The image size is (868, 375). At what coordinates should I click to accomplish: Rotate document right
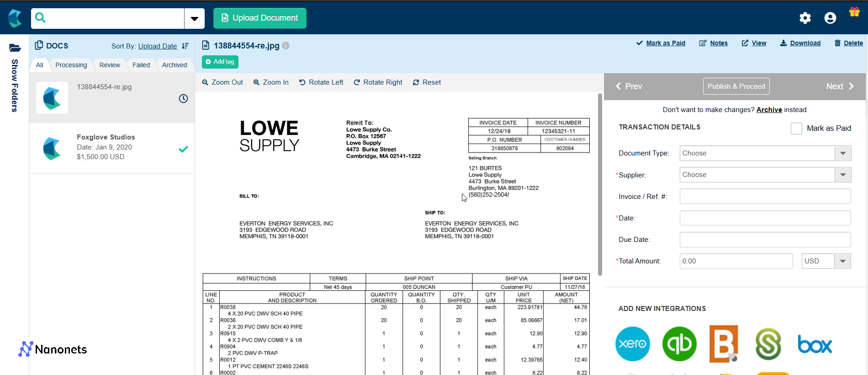click(378, 82)
